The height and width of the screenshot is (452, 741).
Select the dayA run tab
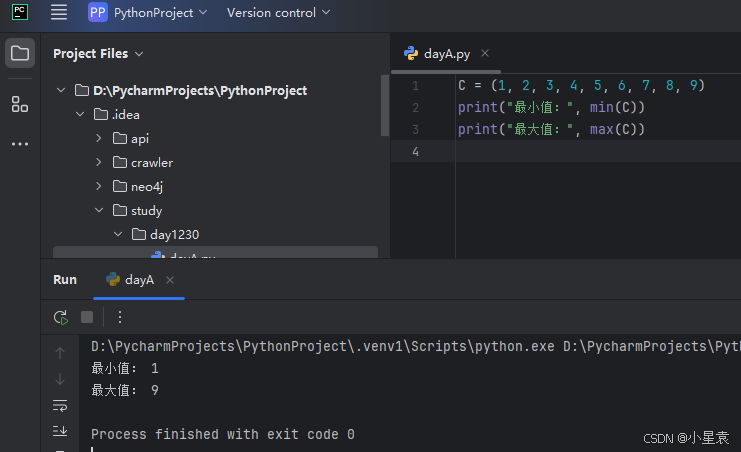point(130,280)
